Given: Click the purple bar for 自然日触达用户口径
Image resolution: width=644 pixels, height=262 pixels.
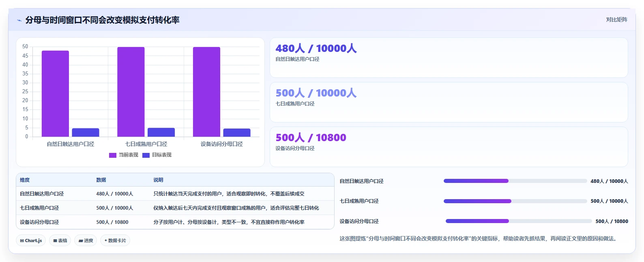Looking at the screenshot, I should [55, 94].
